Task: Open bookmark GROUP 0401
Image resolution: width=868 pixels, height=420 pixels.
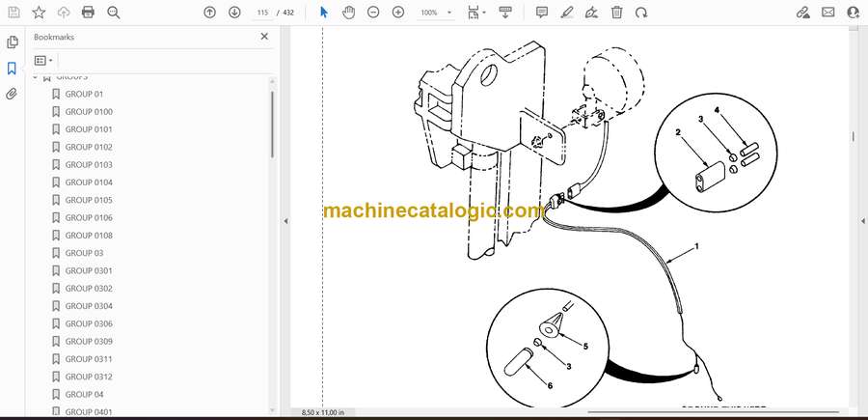Action: (x=89, y=411)
